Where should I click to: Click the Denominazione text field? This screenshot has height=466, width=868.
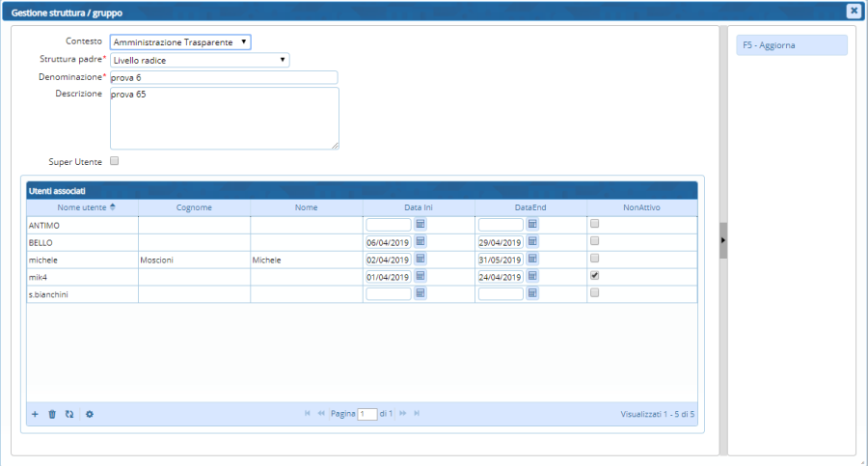pos(224,77)
